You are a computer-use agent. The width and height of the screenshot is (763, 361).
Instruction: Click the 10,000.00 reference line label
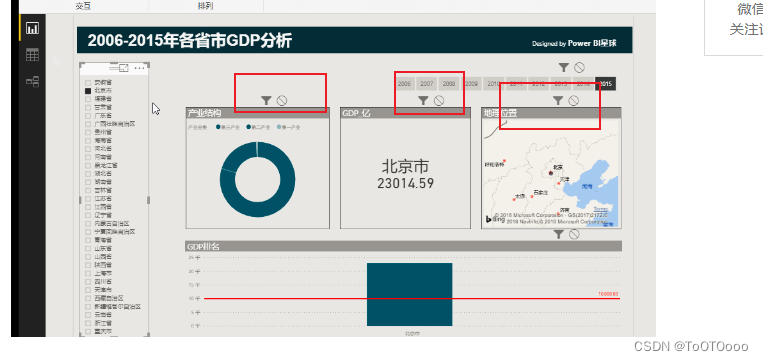tap(608, 294)
